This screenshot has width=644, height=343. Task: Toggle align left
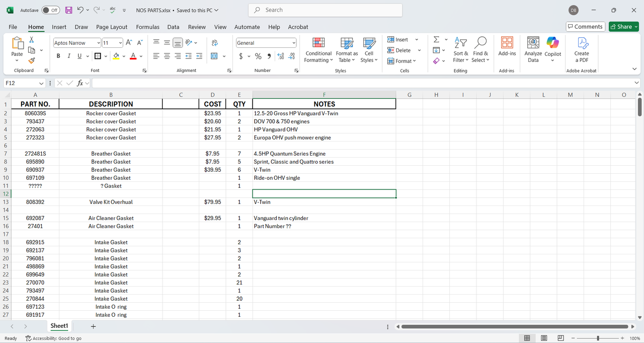click(156, 56)
